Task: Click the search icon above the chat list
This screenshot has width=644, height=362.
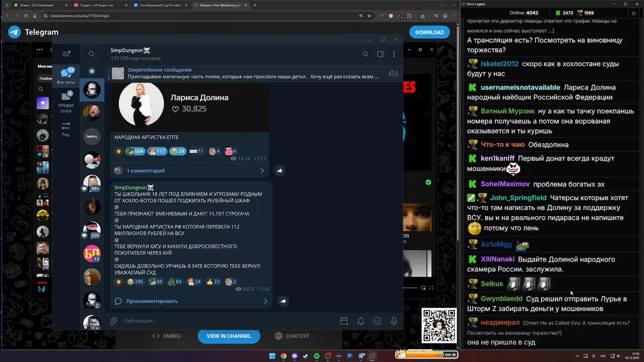Action: coord(92,54)
